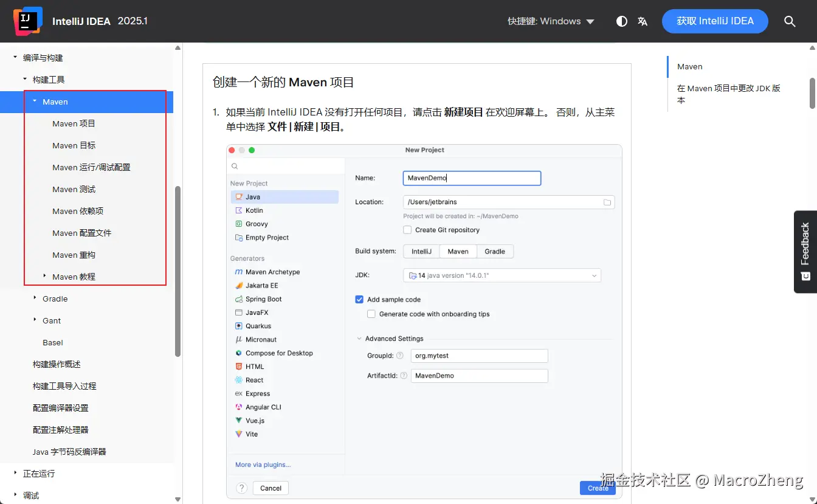Click the Groovy icon in New Project list

[x=239, y=224]
